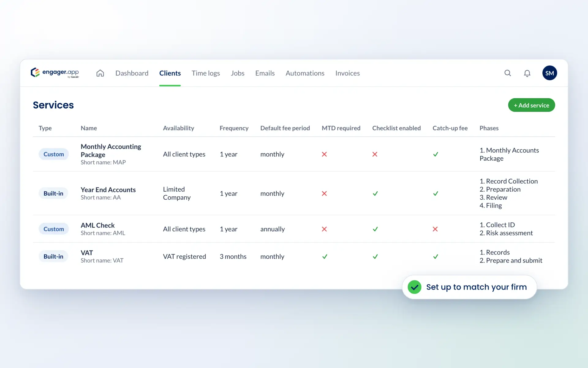This screenshot has width=588, height=368.
Task: Switch to the Jobs tab
Action: pyautogui.click(x=238, y=73)
